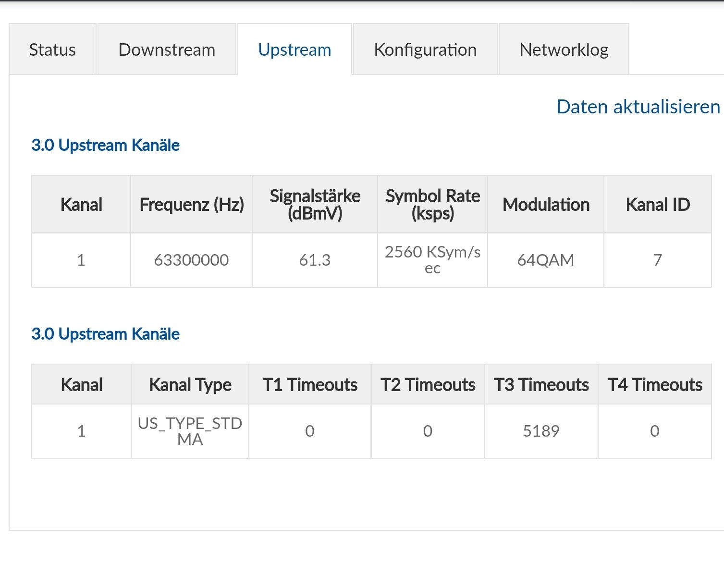
Task: Click the T3 Timeouts column header
Action: [541, 385]
